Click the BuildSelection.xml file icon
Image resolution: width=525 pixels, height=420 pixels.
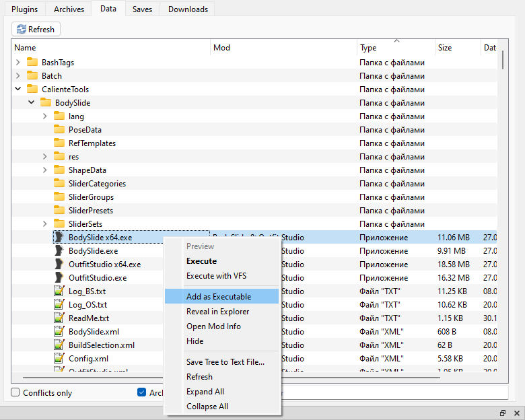(x=59, y=345)
